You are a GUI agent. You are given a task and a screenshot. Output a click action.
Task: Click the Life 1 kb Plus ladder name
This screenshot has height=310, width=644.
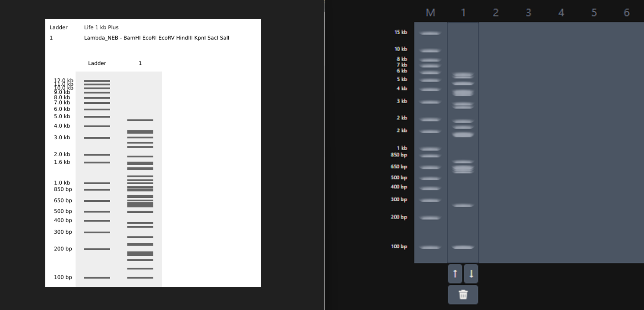[x=101, y=27]
